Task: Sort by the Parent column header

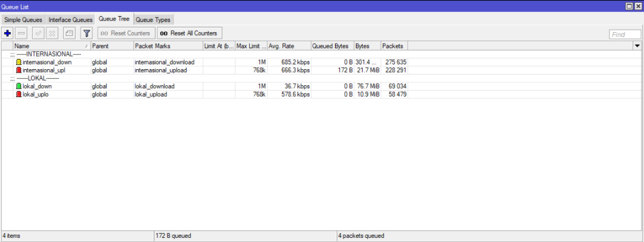Action: pyautogui.click(x=112, y=46)
